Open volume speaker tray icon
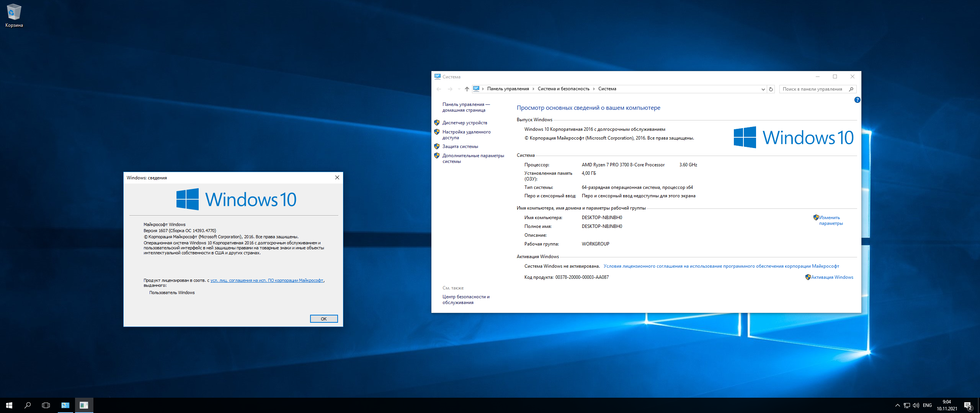Image resolution: width=980 pixels, height=413 pixels. pos(916,405)
